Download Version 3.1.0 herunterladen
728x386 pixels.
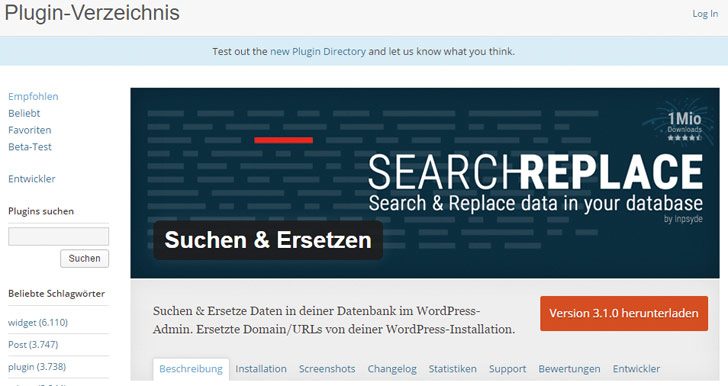click(x=624, y=313)
